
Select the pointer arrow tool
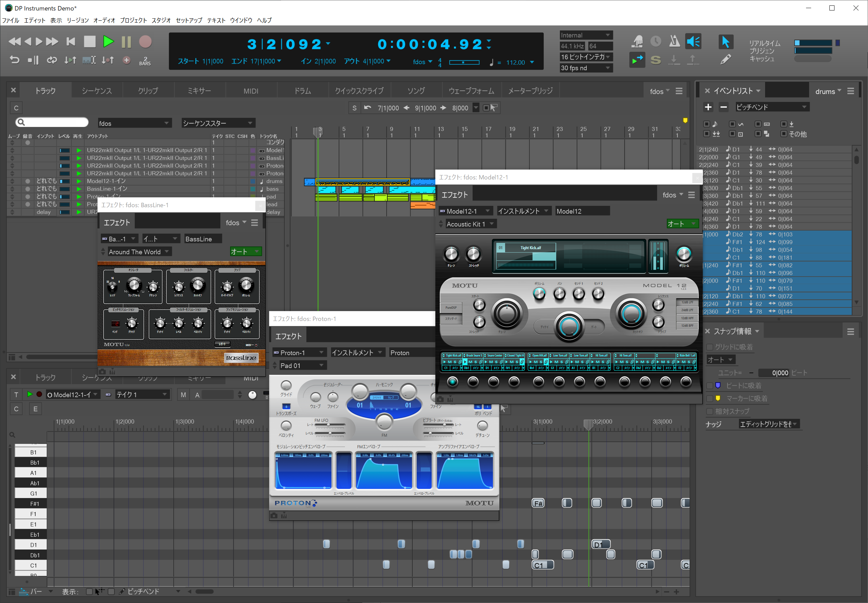pos(725,42)
